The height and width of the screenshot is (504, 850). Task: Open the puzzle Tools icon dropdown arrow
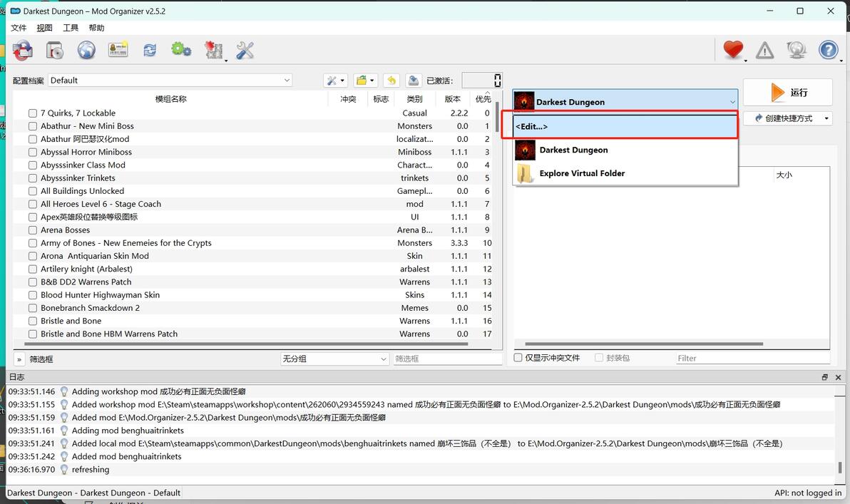(225, 60)
